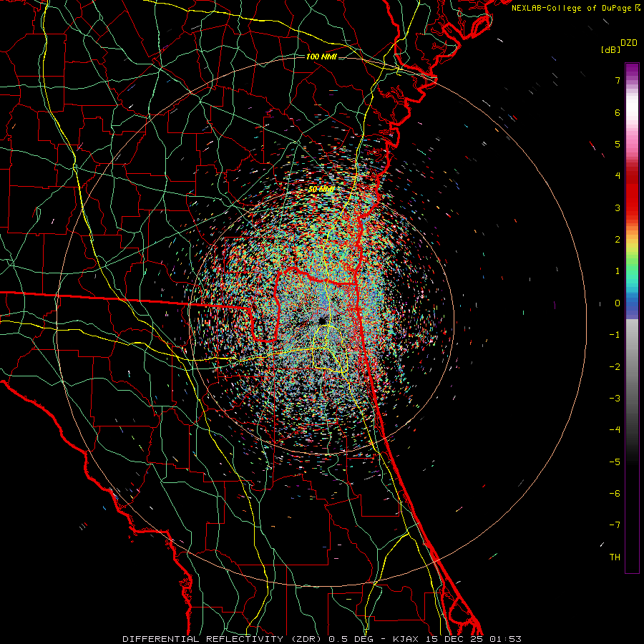The height and width of the screenshot is (644, 644).
Task: Click the KJAX station identifier in caption
Action: (x=405, y=639)
